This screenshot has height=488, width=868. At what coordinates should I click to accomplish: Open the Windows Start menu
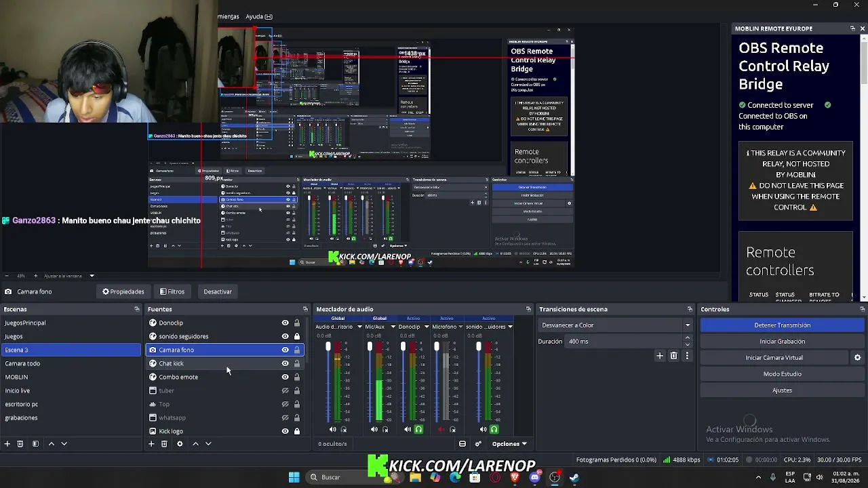(x=294, y=477)
